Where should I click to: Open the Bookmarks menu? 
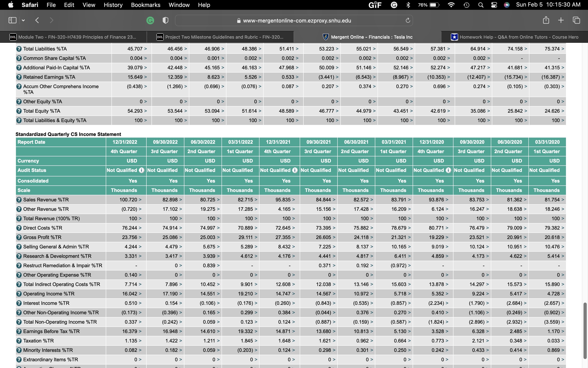click(146, 5)
